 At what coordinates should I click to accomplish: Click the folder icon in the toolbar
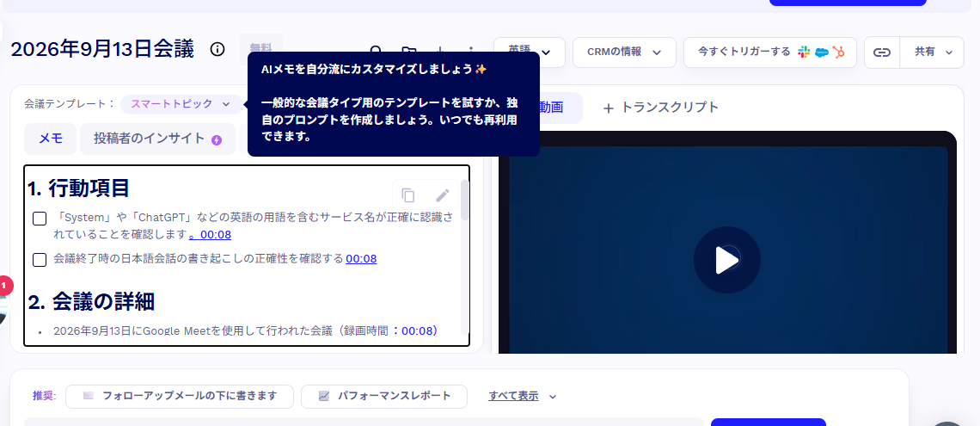[x=408, y=50]
